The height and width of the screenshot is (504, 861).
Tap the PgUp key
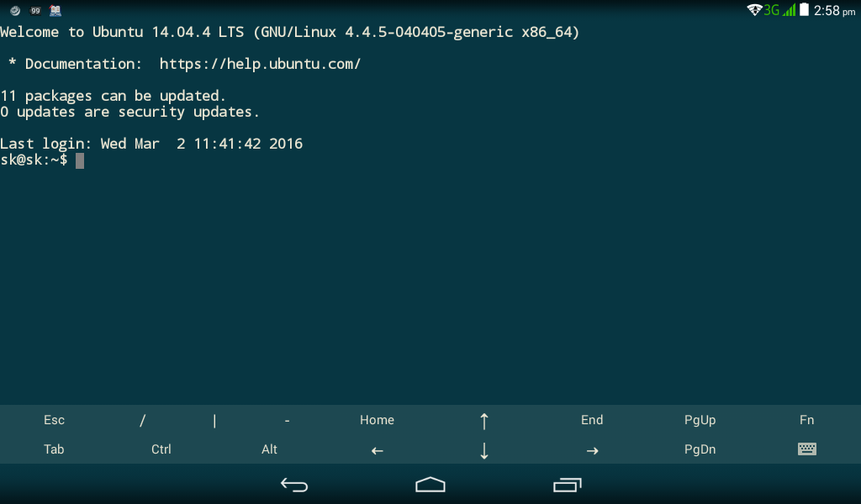point(700,420)
